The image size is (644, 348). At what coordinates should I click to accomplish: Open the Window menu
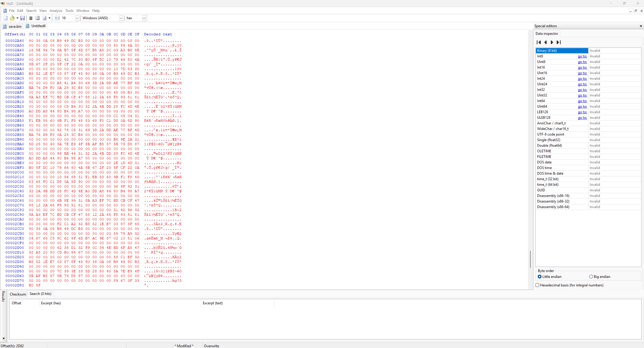(x=83, y=11)
